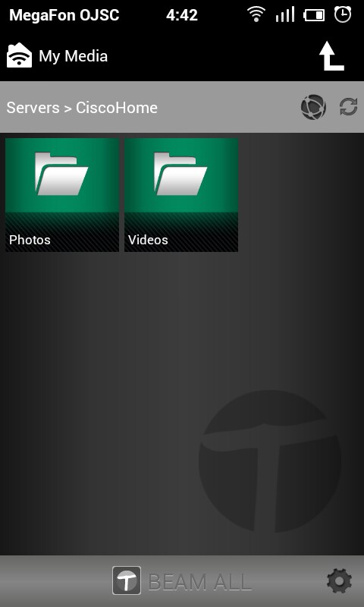364x607 pixels.
Task: Tap the Wi-Fi status bar indicator
Action: [256, 14]
